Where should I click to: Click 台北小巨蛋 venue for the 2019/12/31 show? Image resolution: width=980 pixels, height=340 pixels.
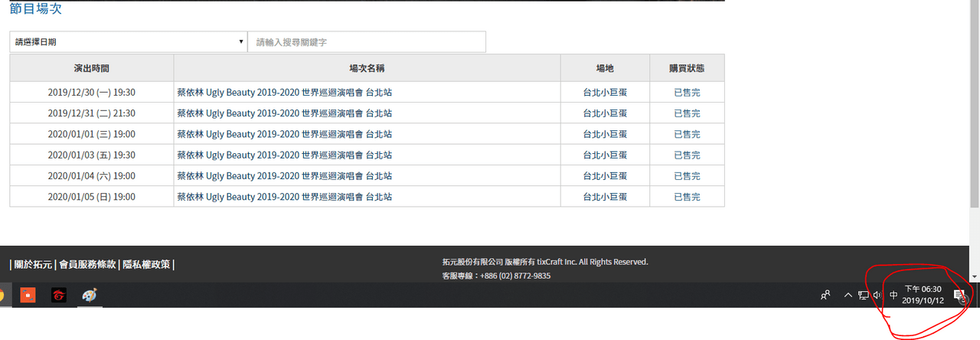pyautogui.click(x=605, y=113)
